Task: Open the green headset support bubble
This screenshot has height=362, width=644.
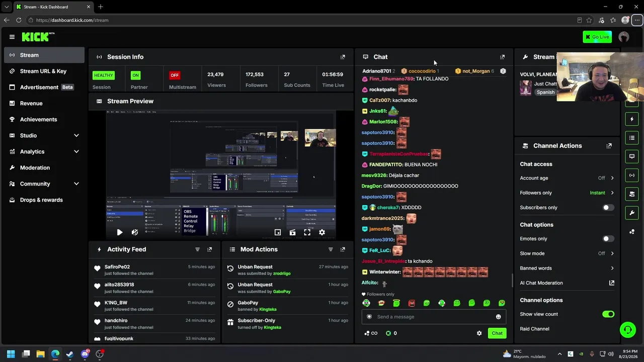Action: pos(627,330)
